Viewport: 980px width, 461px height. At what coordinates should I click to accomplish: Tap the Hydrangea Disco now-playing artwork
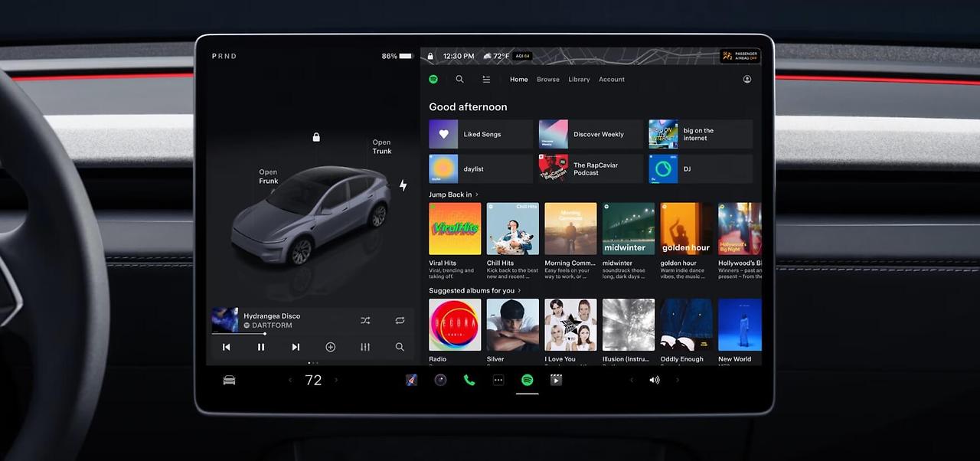[x=225, y=320]
